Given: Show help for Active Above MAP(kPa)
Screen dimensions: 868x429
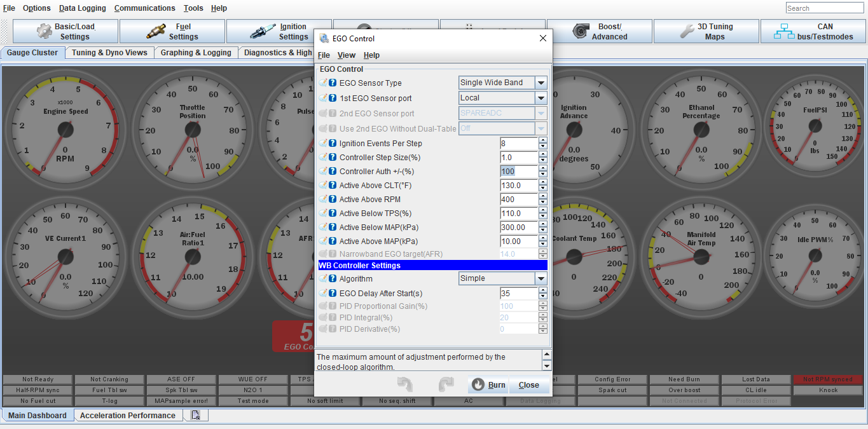Looking at the screenshot, I should 333,242.
